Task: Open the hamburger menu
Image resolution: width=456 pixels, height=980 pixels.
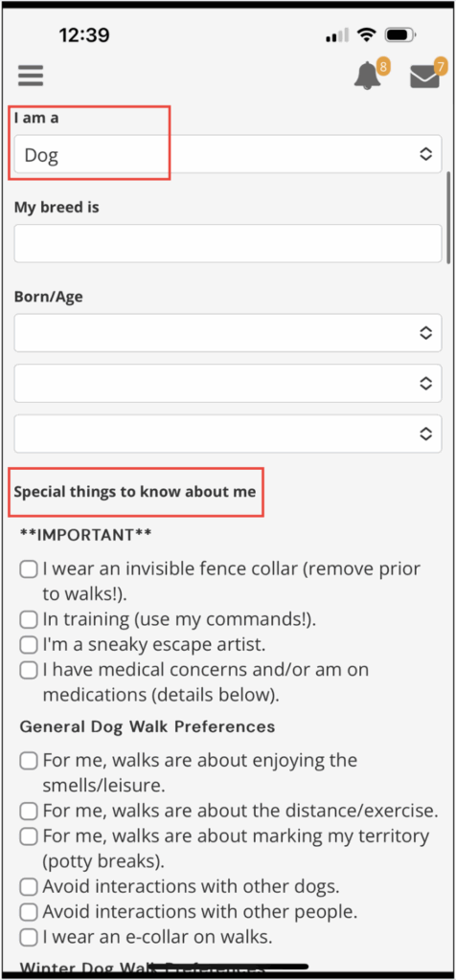Action: pyautogui.click(x=30, y=76)
